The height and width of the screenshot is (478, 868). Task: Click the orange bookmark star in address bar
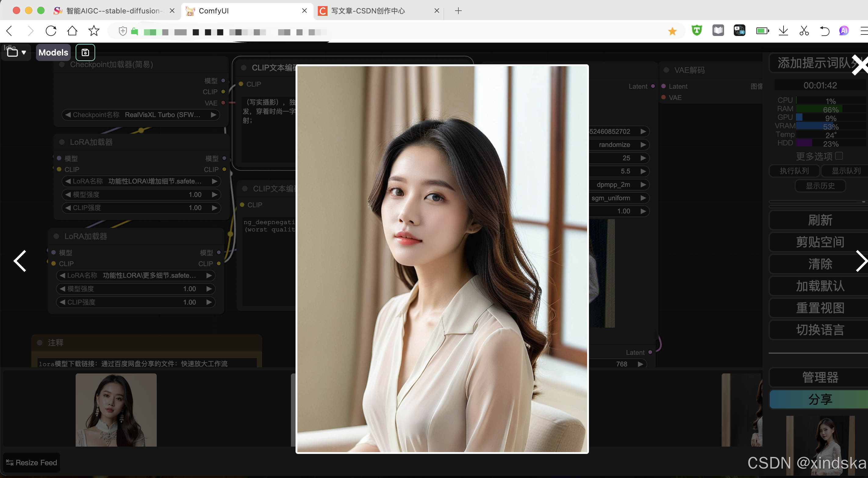click(672, 32)
